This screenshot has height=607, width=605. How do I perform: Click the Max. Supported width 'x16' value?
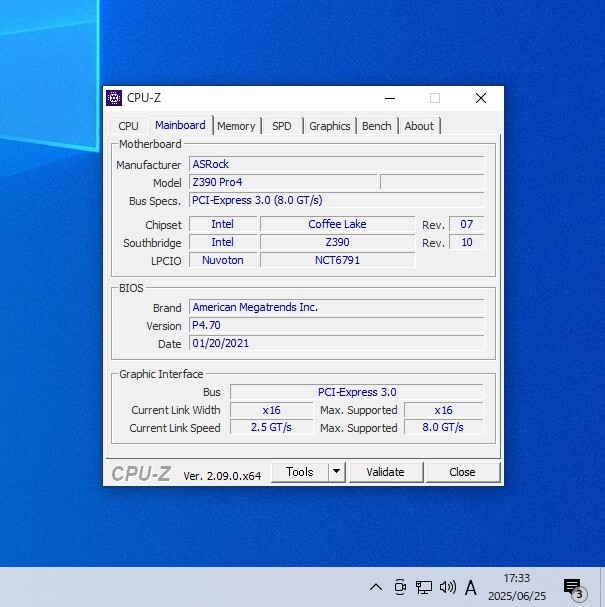click(444, 410)
